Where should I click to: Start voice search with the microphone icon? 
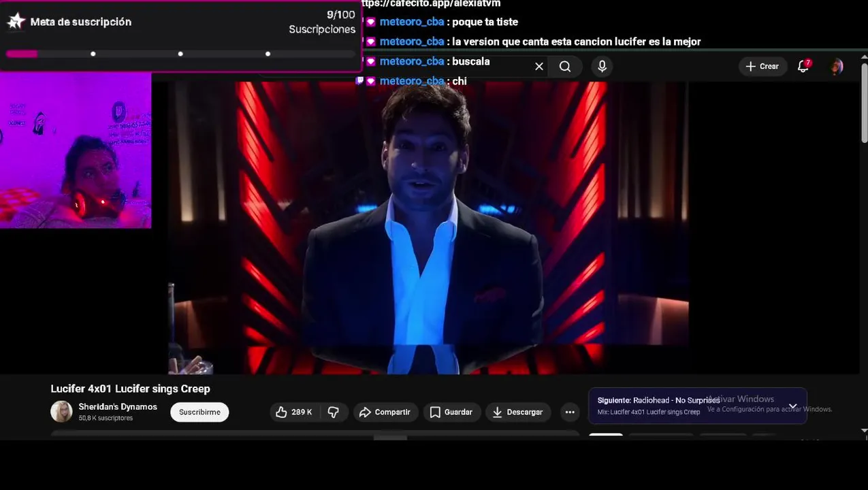pyautogui.click(x=602, y=66)
